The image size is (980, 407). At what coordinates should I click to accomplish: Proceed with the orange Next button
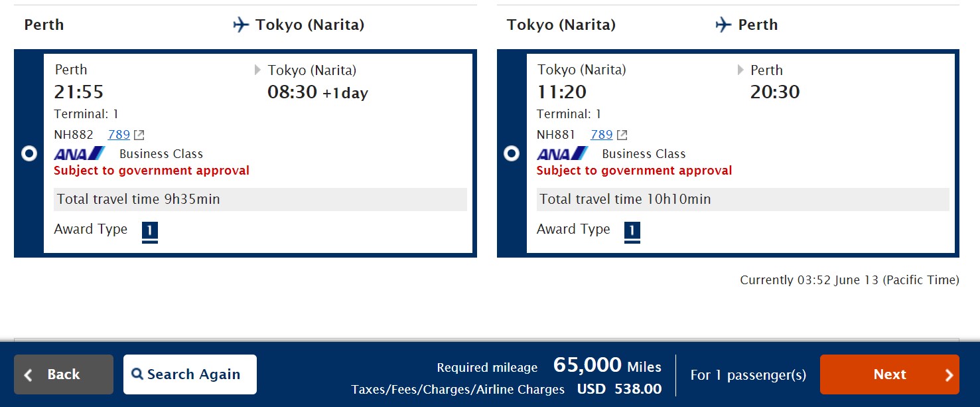889,374
